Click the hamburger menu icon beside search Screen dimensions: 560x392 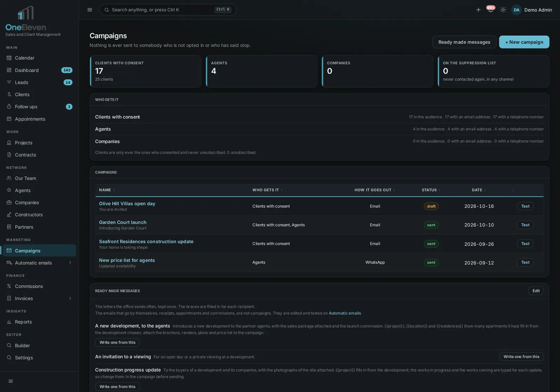[x=90, y=10]
